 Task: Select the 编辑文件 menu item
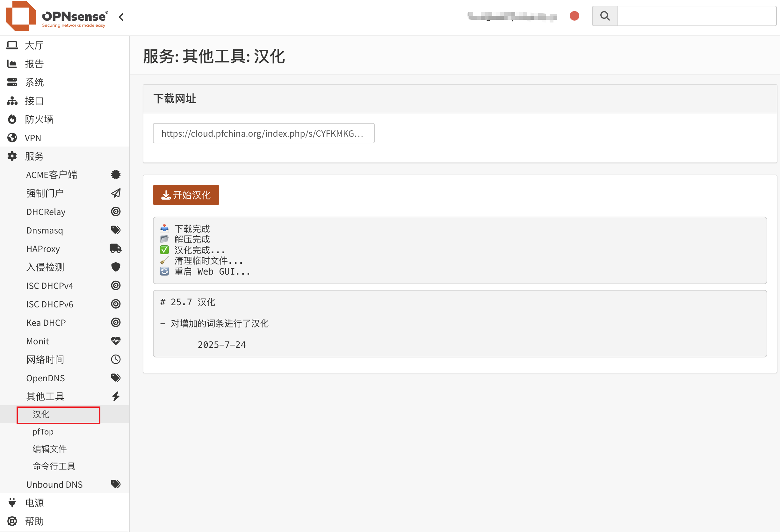pos(50,449)
